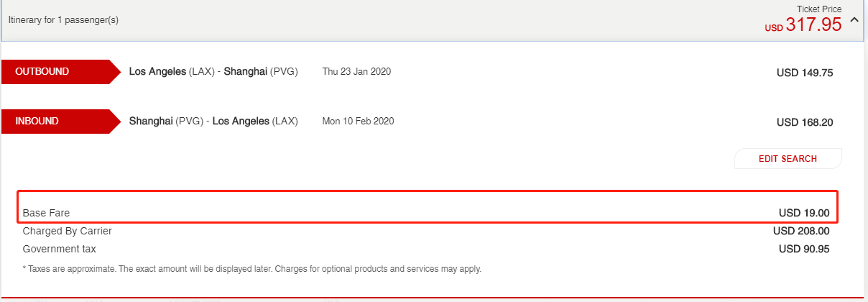The image size is (868, 302).
Task: Click government tax amount USD 90.95
Action: (x=804, y=250)
